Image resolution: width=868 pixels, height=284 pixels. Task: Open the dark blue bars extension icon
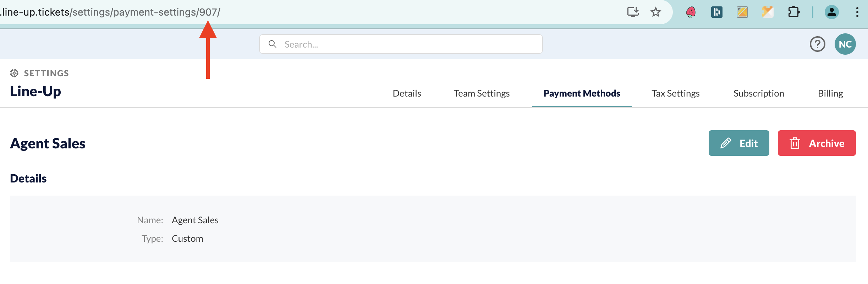point(716,12)
